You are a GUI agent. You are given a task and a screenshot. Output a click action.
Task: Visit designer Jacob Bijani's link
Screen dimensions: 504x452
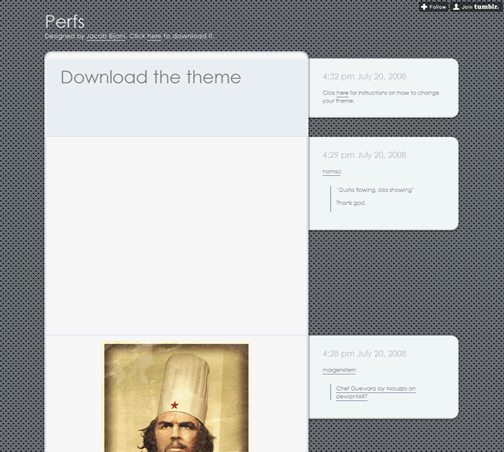click(x=106, y=36)
